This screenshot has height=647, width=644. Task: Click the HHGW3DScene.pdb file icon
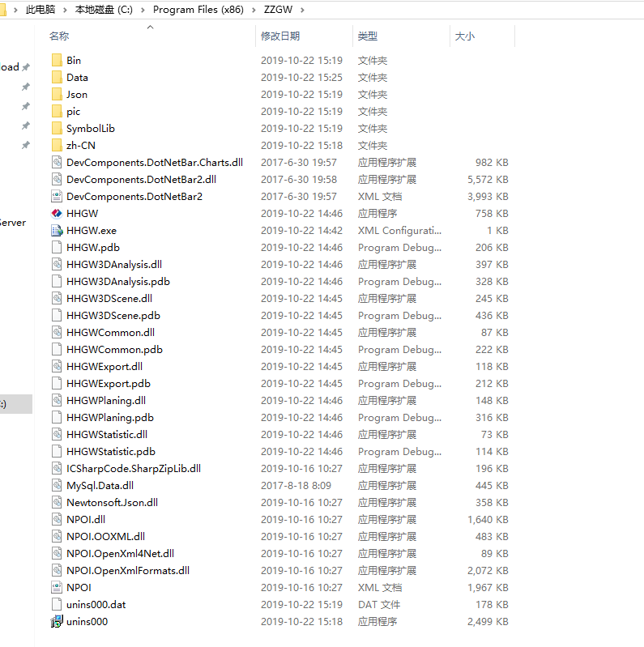tap(57, 315)
